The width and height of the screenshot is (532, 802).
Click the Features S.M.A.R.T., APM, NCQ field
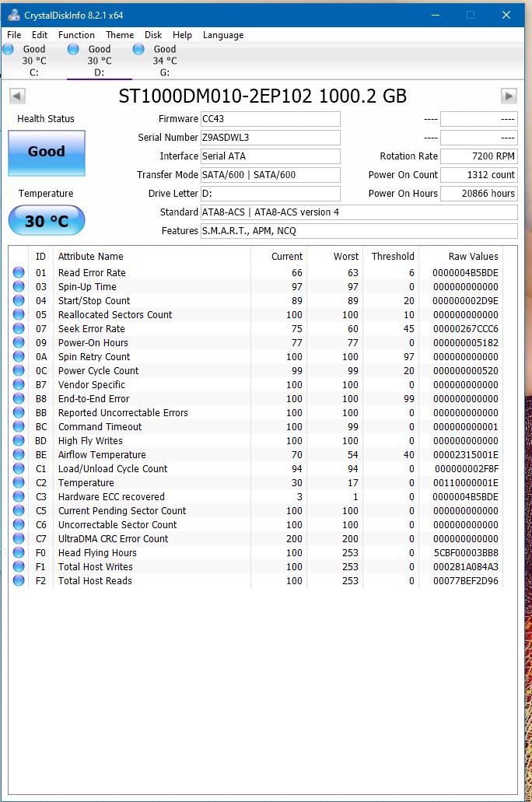pyautogui.click(x=359, y=231)
